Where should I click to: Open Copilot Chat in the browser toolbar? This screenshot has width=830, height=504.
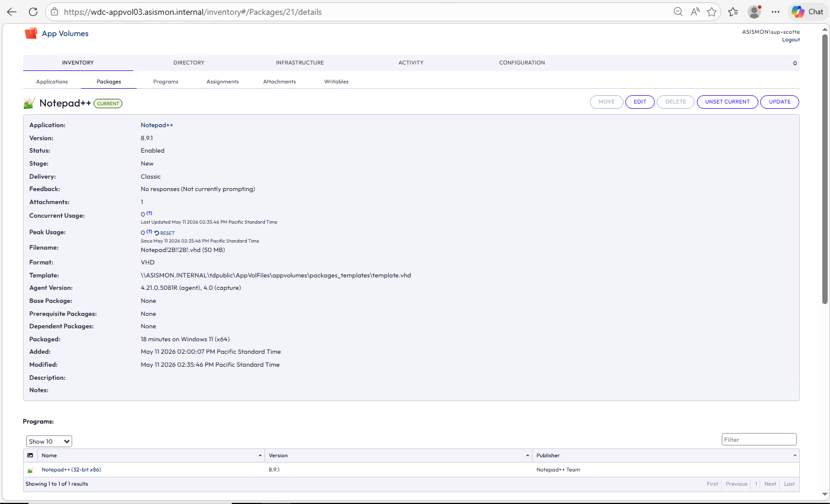coord(808,12)
